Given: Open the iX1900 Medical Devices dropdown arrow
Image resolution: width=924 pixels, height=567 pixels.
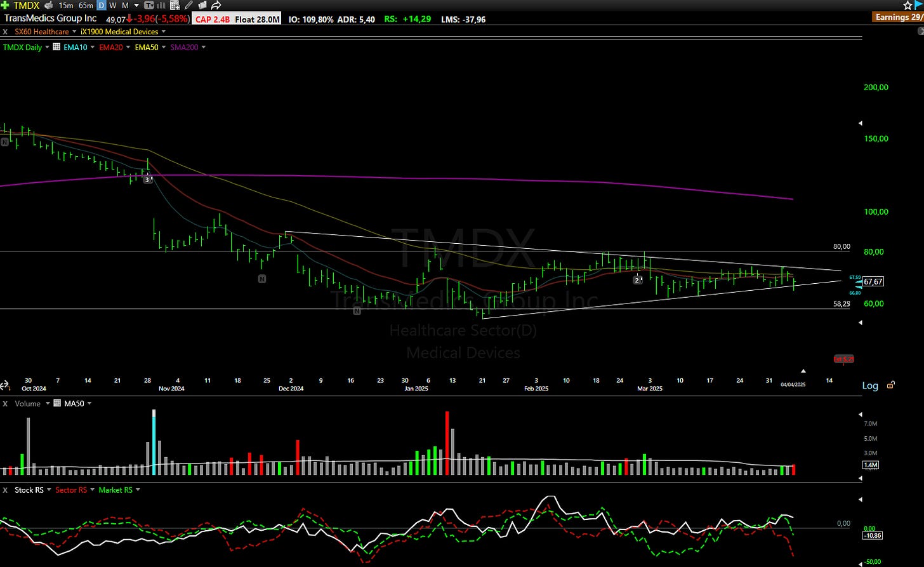Looking at the screenshot, I should (164, 32).
